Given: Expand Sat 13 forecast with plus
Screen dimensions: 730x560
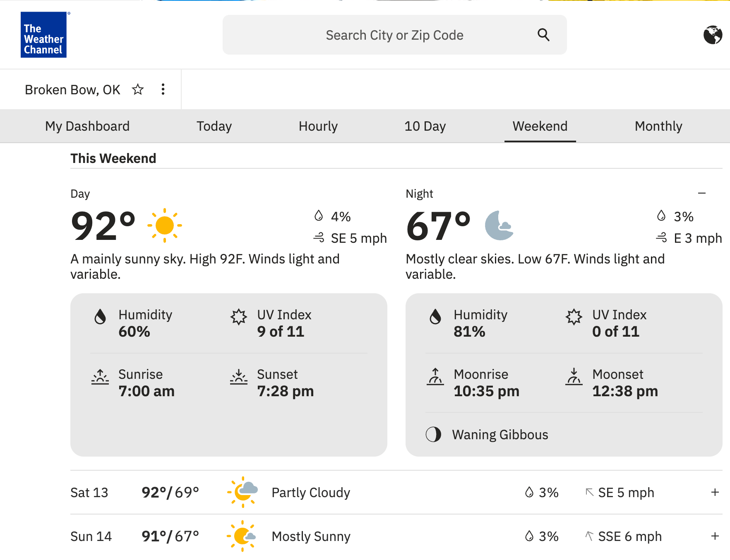Looking at the screenshot, I should tap(715, 492).
